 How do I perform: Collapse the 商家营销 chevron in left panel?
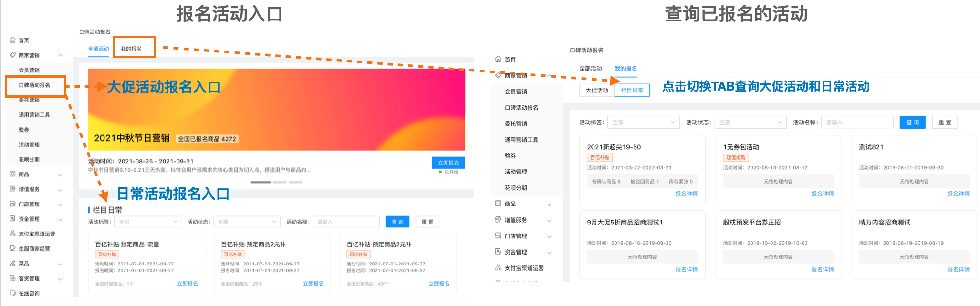(x=60, y=55)
